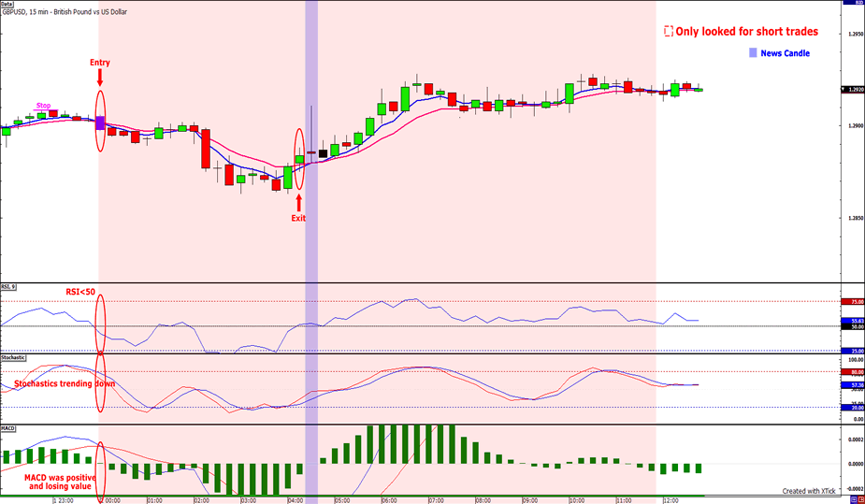The image size is (865, 504).
Task: Click the 04:00 time axis label
Action: tap(296, 500)
